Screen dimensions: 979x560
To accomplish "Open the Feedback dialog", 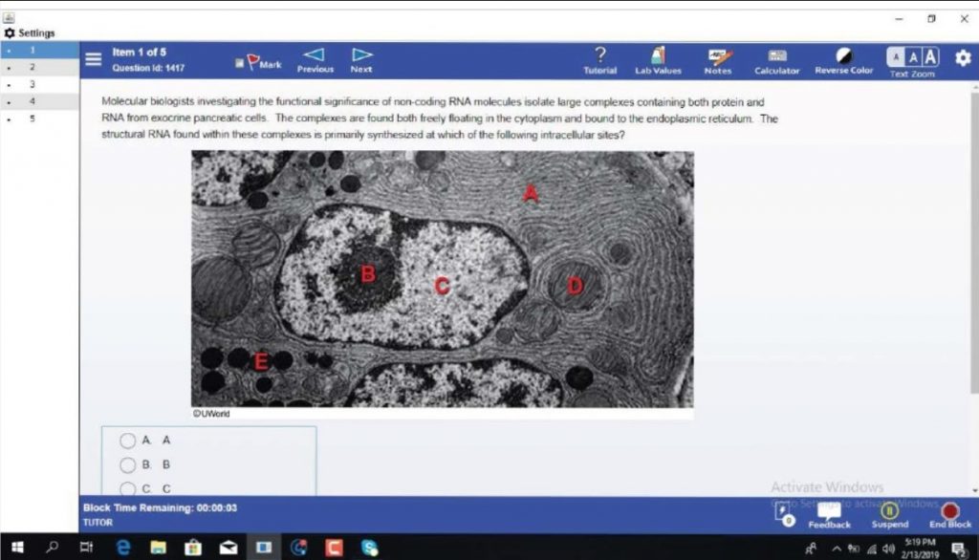I will click(829, 516).
